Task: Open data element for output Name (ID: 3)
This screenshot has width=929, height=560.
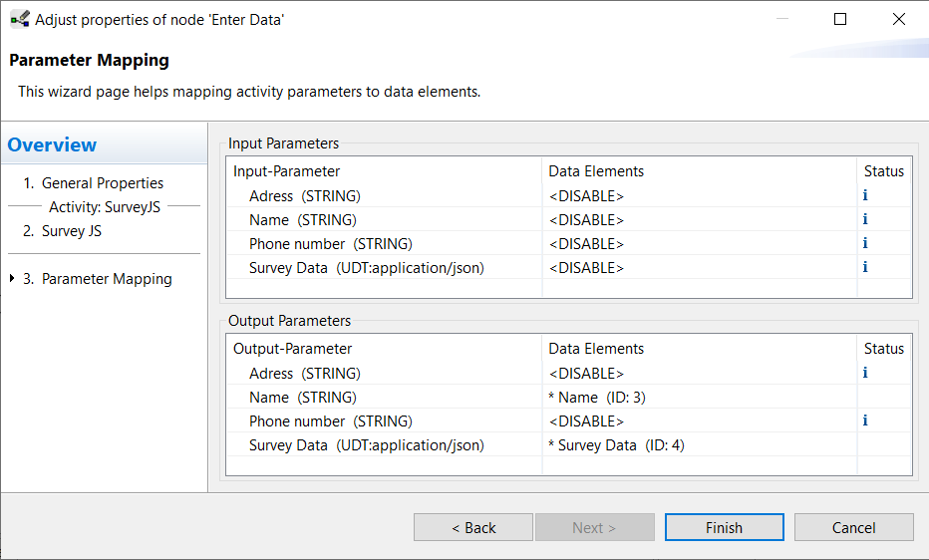Action: (699, 398)
